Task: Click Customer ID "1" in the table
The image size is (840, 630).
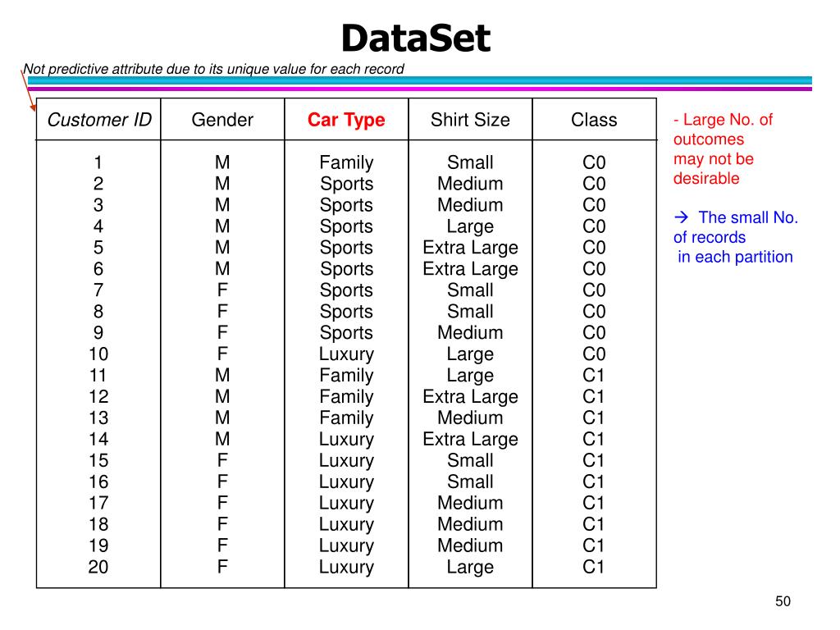Action: (x=98, y=162)
